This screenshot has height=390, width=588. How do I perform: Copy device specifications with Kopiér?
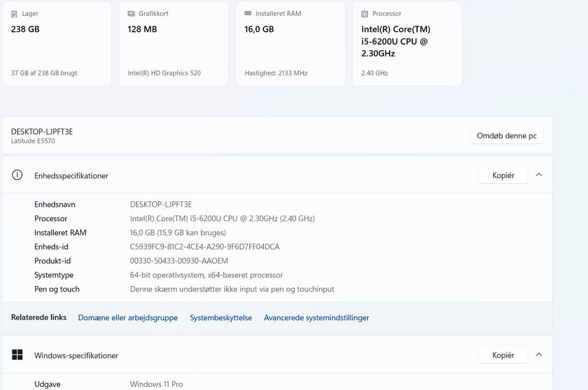[x=503, y=175]
